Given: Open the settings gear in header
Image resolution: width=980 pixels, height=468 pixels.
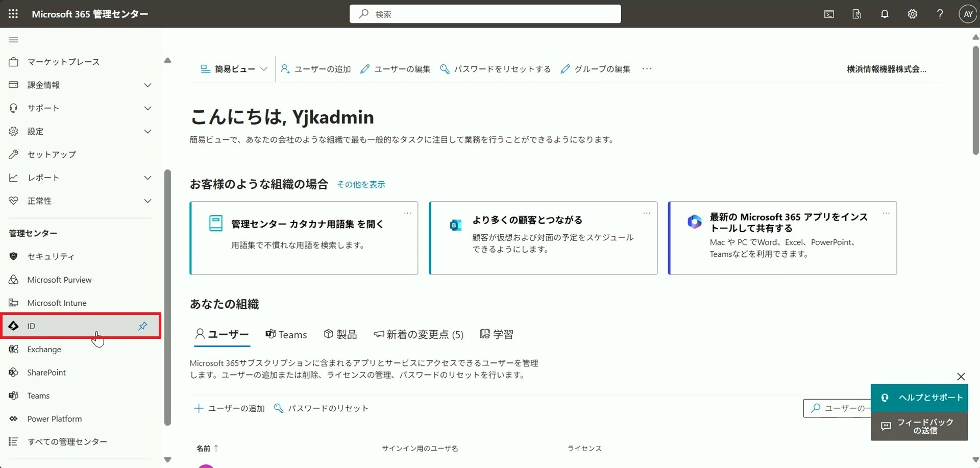Looking at the screenshot, I should point(912,14).
